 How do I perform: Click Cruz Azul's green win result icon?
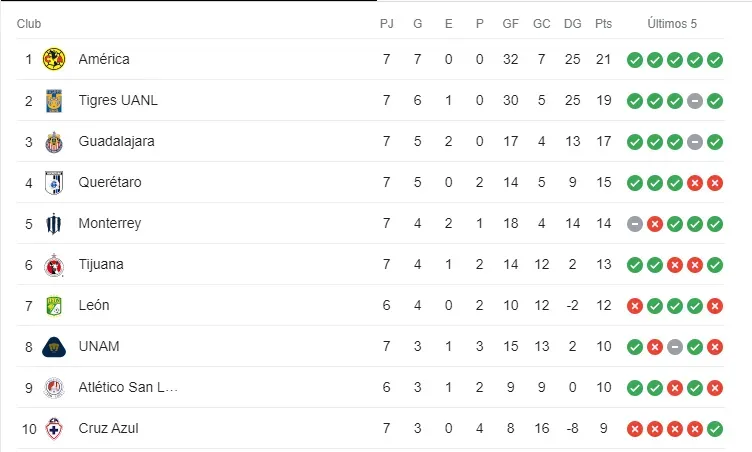coord(715,429)
